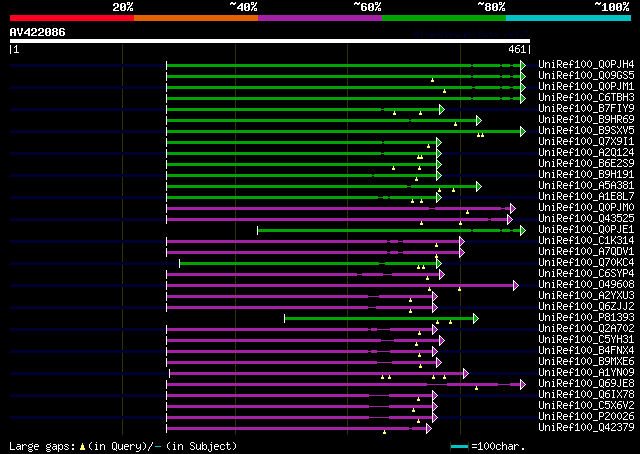Open the UniRef100_B9HR69 hit label
The image size is (640, 454).
(586, 120)
